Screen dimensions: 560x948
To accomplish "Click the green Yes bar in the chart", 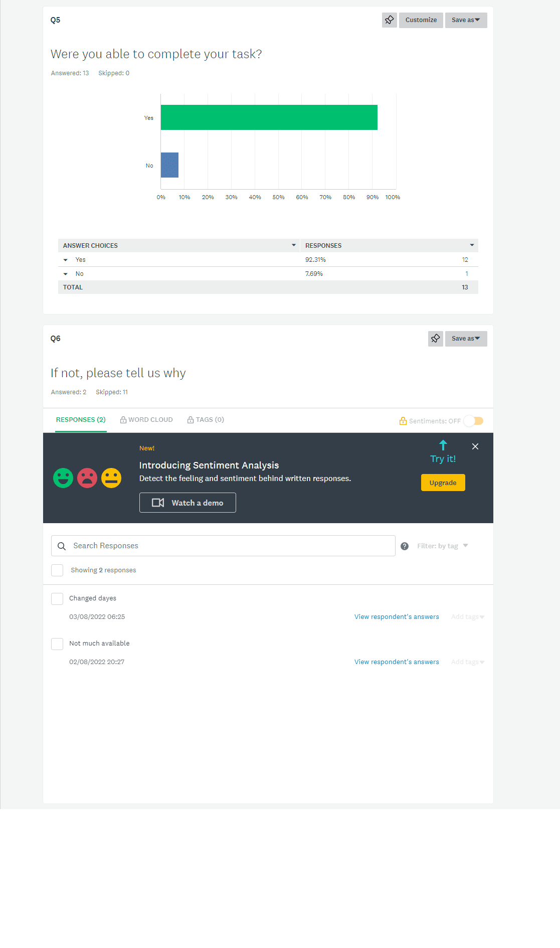I will pos(269,117).
